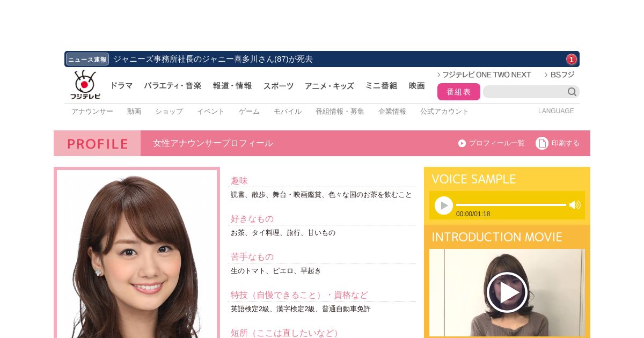644x338 pixels.
Task: Click the 趣味 section heading
Action: click(x=239, y=181)
